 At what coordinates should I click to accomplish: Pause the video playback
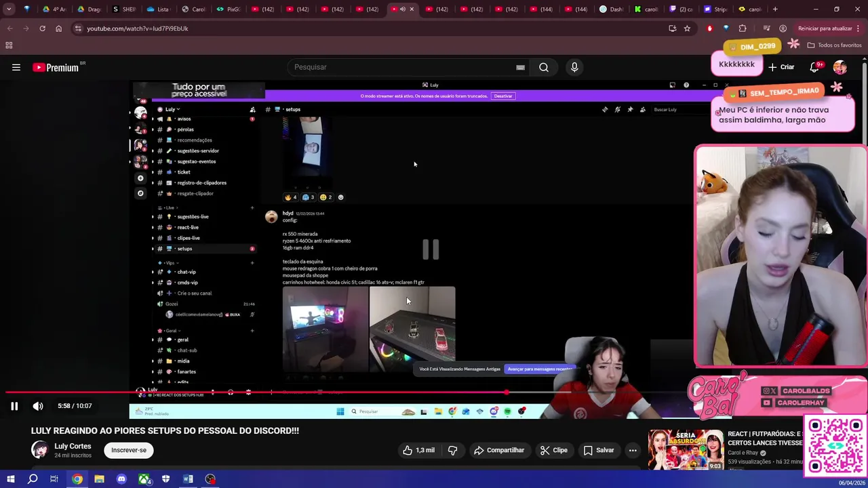pyautogui.click(x=14, y=406)
